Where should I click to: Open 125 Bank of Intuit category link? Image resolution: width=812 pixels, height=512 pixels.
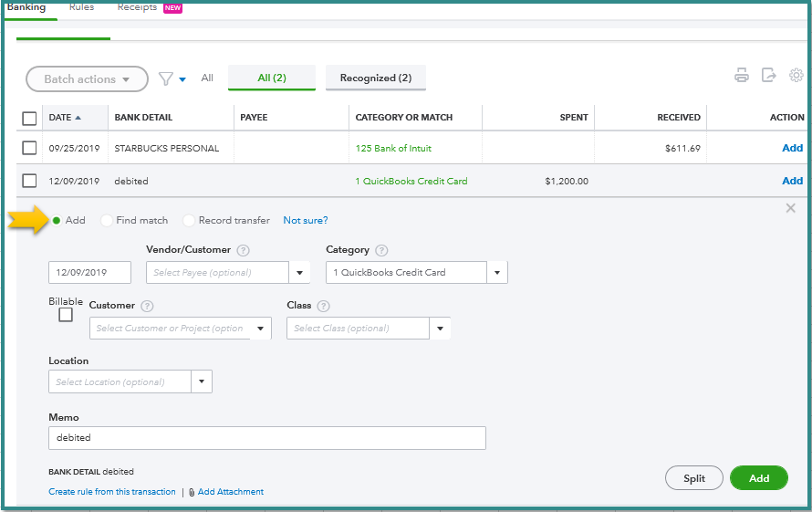click(393, 148)
